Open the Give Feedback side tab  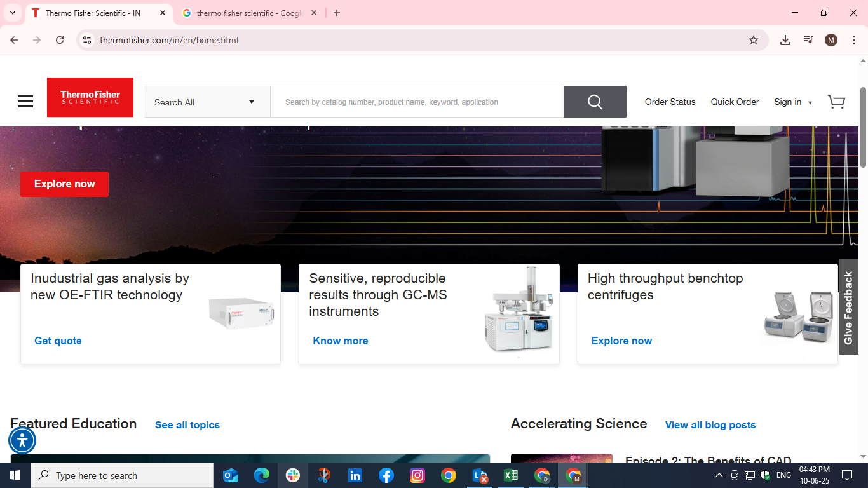(x=848, y=308)
